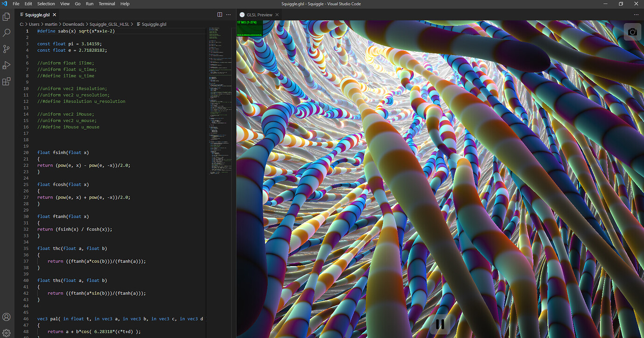The height and width of the screenshot is (338, 644).
Task: Select the Source Control icon
Action: pyautogui.click(x=7, y=49)
